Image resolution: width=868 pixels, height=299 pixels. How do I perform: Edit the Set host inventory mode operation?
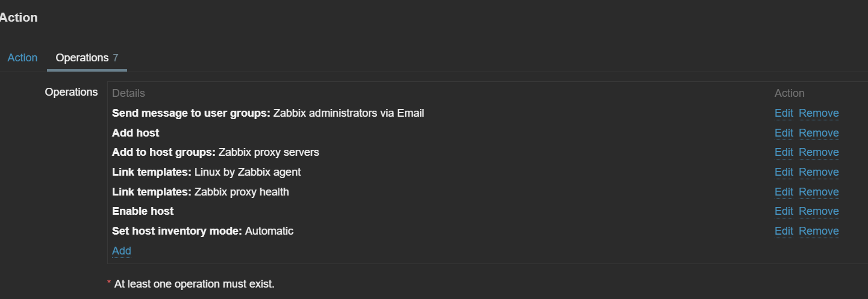[784, 231]
